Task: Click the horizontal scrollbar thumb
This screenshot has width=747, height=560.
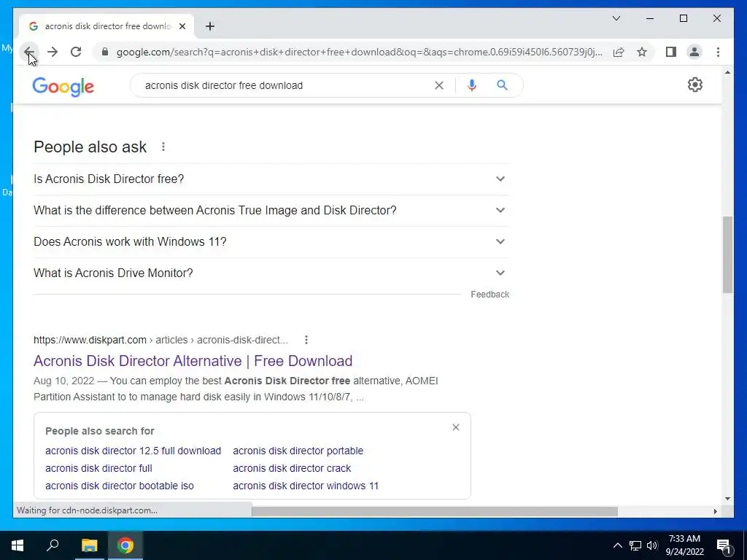Action: [435, 511]
